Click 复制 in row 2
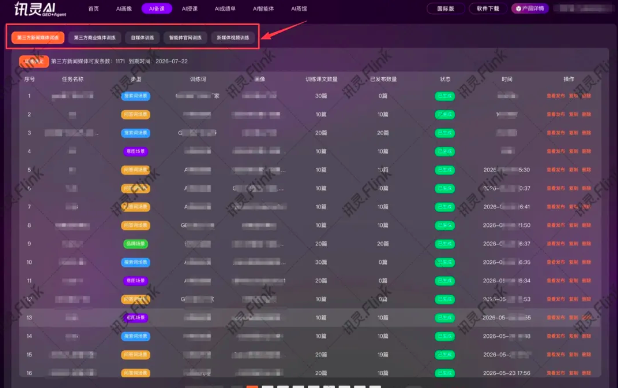The image size is (618, 388). click(573, 114)
